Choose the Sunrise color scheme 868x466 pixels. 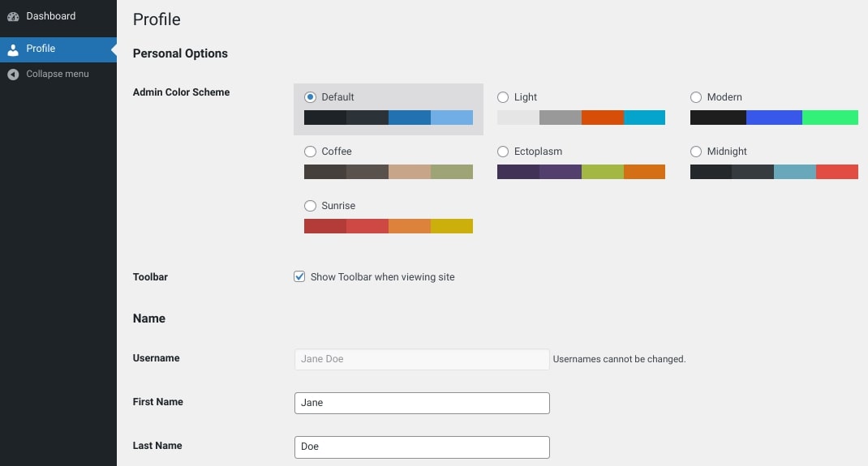[310, 206]
